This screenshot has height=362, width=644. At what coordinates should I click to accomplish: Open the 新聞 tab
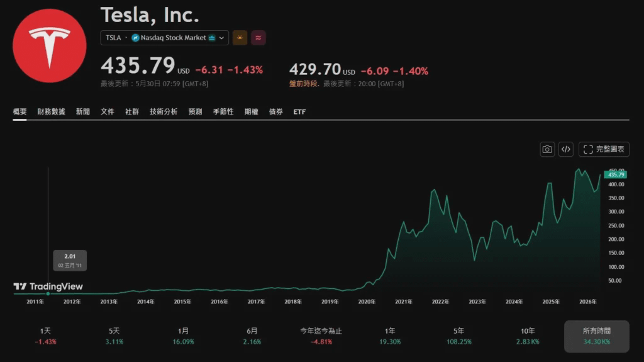[83, 111]
